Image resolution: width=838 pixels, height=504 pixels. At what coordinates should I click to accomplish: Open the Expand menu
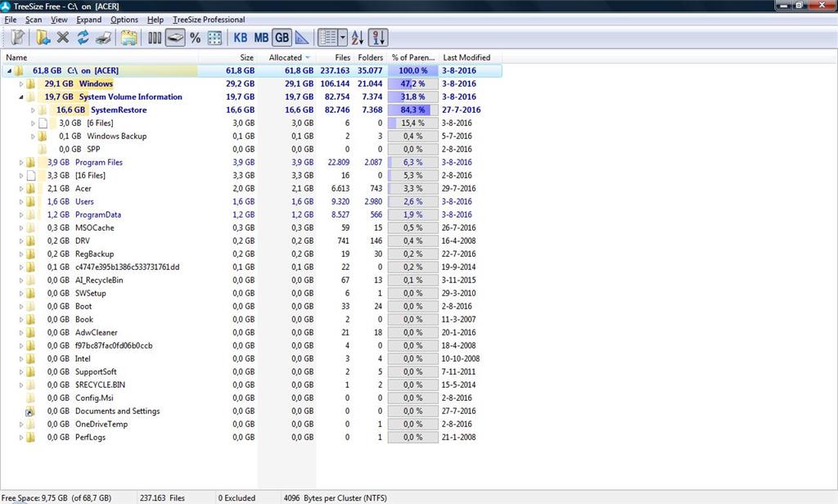tap(88, 20)
